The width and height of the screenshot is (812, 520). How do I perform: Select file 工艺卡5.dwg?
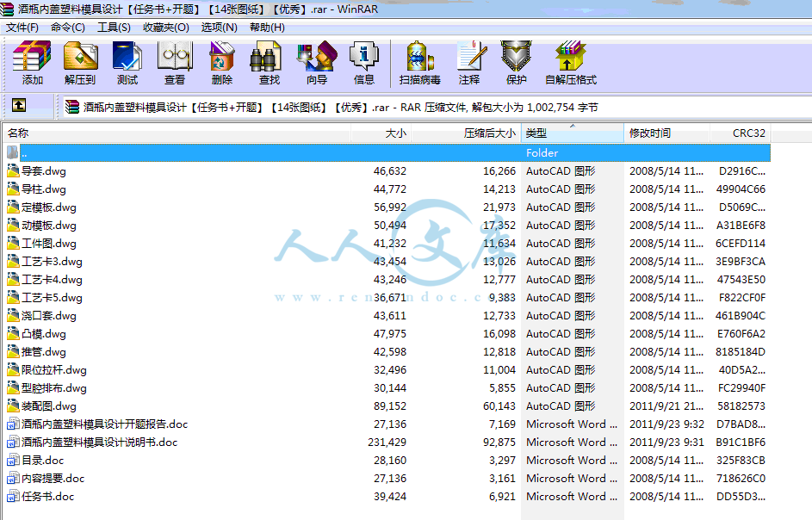click(x=52, y=297)
